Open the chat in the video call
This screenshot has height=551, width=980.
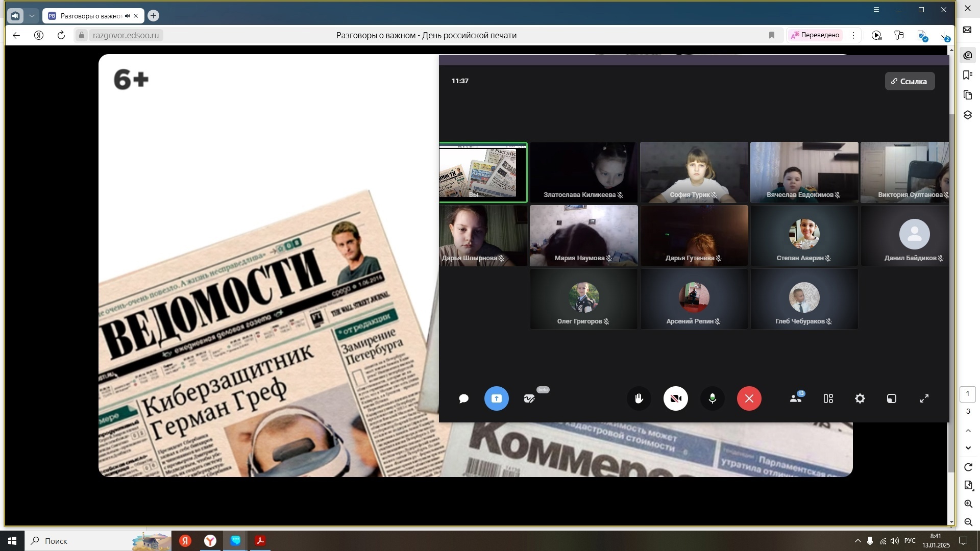click(x=463, y=398)
